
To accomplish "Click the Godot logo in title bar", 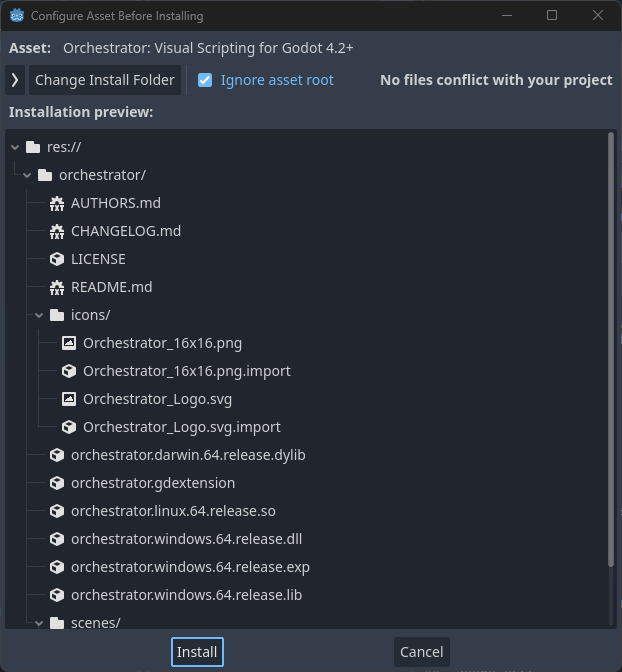I will point(17,16).
